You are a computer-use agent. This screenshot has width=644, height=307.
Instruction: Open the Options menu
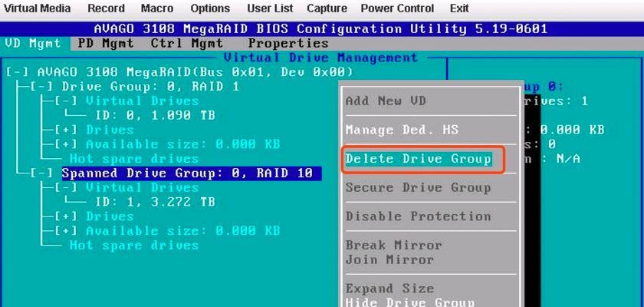pyautogui.click(x=210, y=8)
